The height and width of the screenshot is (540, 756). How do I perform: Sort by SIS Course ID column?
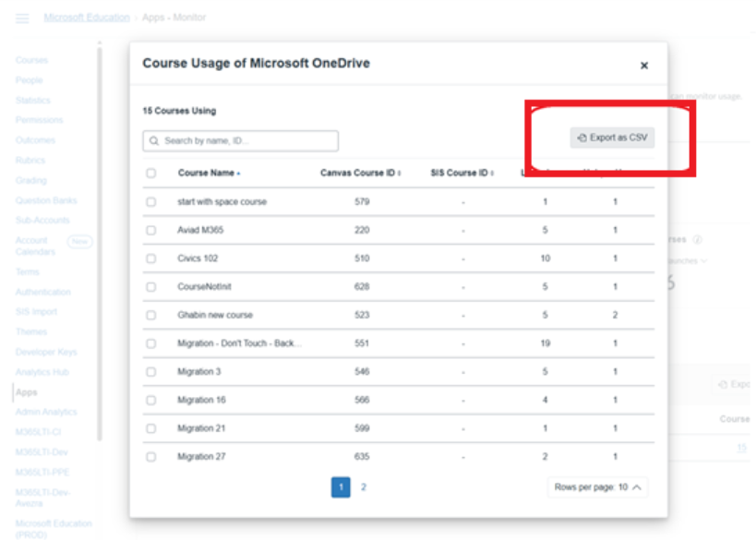click(x=462, y=173)
